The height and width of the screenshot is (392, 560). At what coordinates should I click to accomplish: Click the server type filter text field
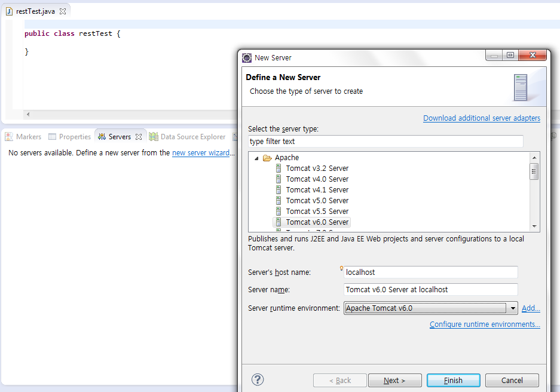(x=385, y=142)
